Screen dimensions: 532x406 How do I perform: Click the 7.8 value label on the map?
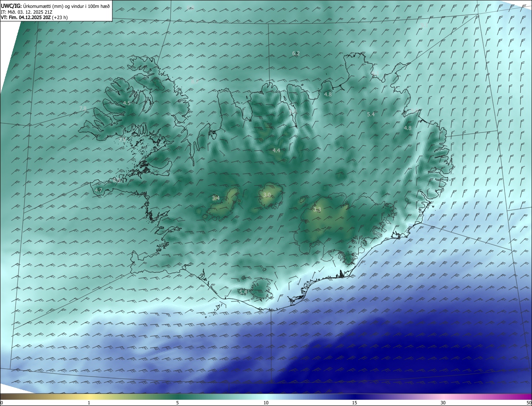click(83, 109)
